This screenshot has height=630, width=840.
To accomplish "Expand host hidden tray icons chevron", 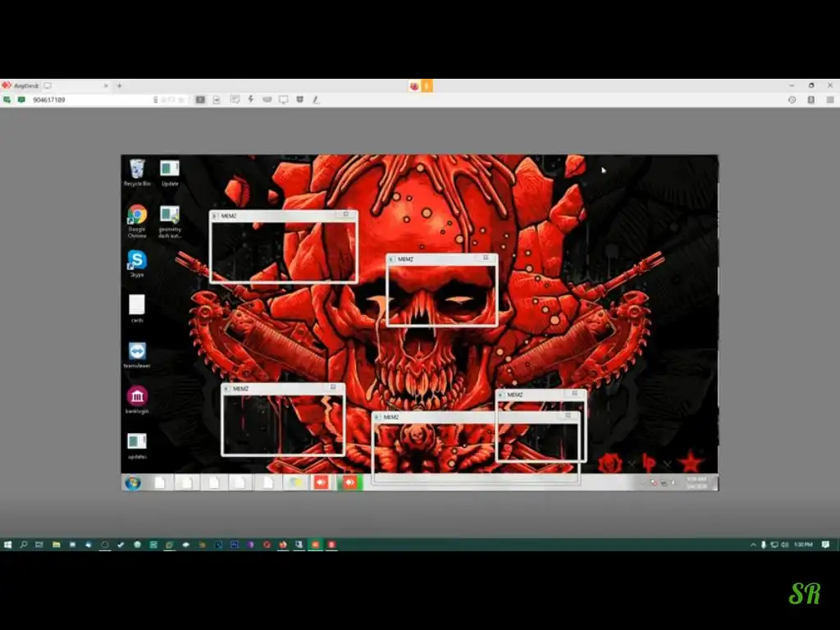I will pos(753,545).
